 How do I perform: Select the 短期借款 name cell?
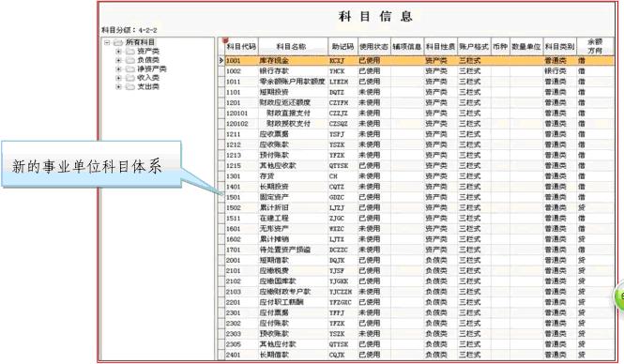pyautogui.click(x=293, y=260)
